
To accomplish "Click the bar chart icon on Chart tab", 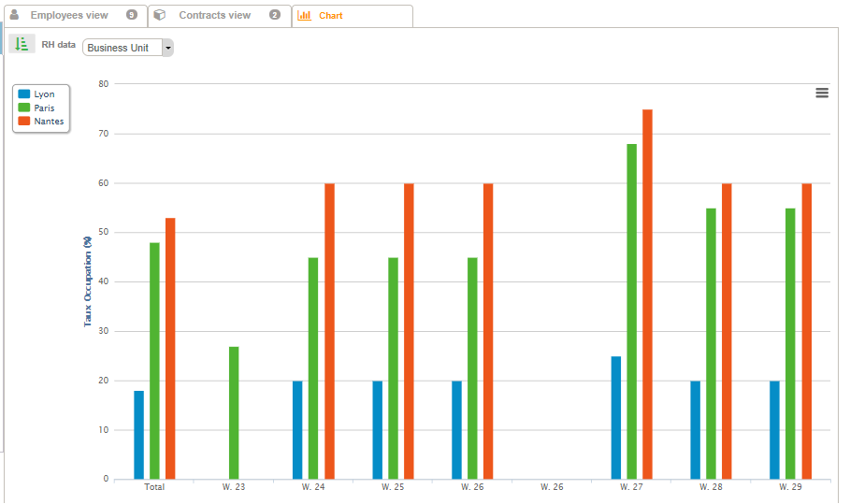I will click(x=304, y=16).
